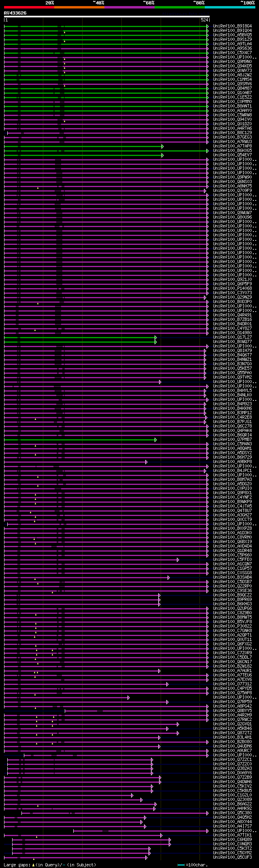
Task: Select hit label UniRef100_B8M7A3
Action: (x=232, y=479)
